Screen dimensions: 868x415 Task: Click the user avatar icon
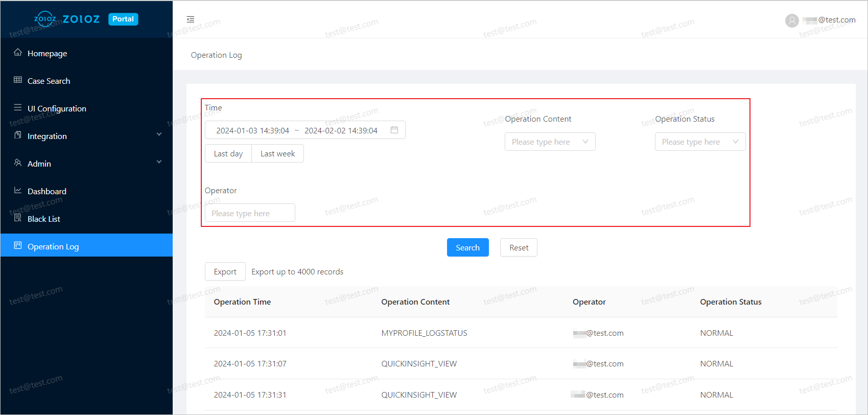(x=791, y=20)
